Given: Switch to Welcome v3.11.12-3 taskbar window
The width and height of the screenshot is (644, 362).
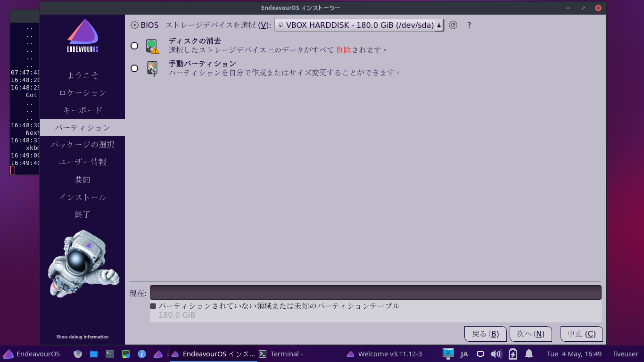Looking at the screenshot, I should point(384,354).
